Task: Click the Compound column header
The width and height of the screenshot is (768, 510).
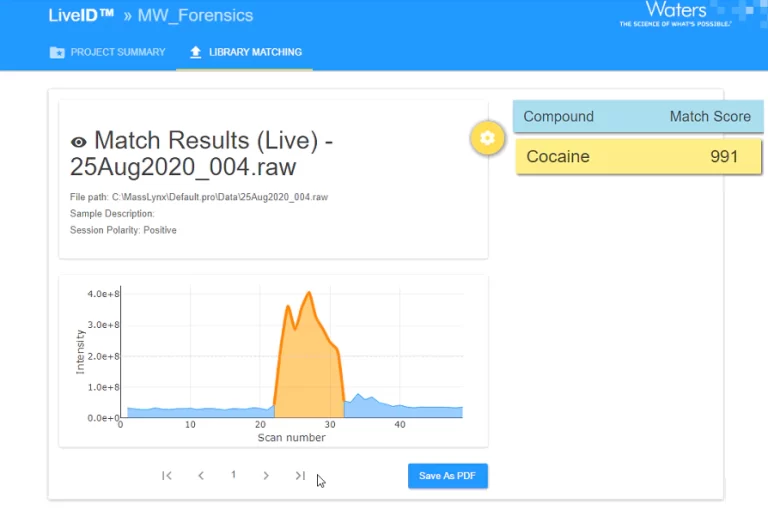Action: click(x=558, y=117)
